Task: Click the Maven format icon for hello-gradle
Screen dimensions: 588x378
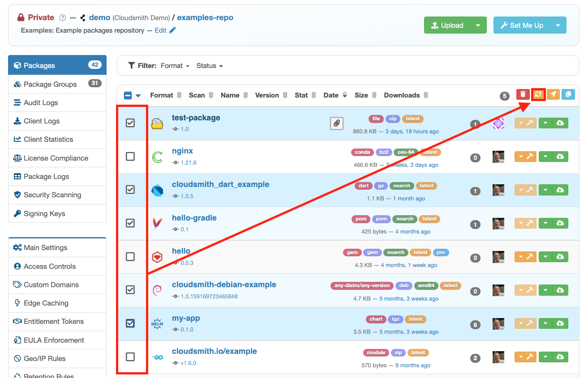Action: point(157,224)
